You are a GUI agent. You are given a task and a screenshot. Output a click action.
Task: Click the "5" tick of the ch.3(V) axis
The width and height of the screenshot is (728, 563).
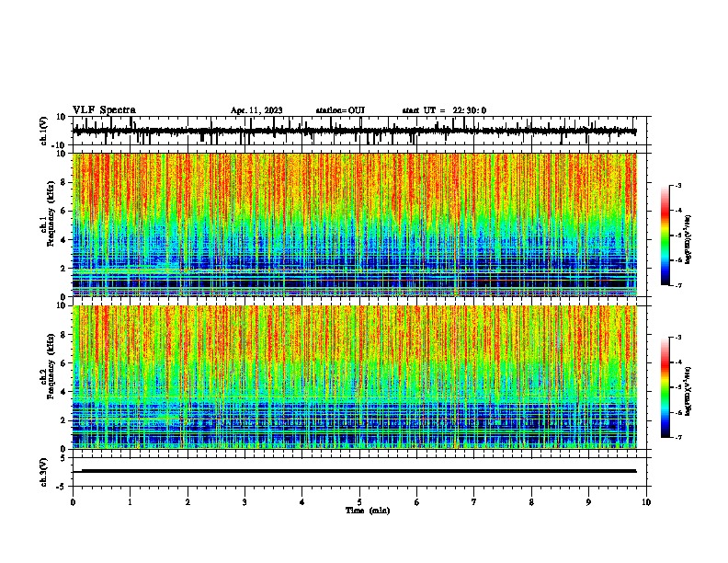[x=63, y=458]
